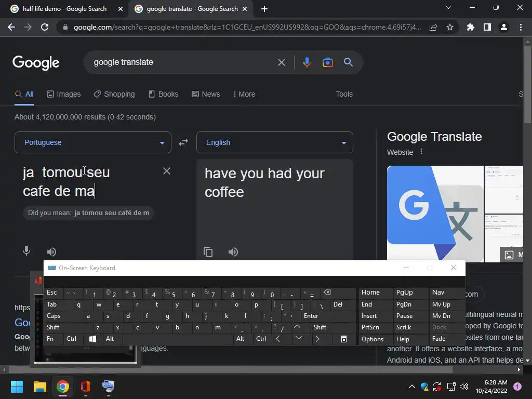Toggle the right Shift key on the on-screen keyboard
The height and width of the screenshot is (399, 532).
pyautogui.click(x=333, y=327)
